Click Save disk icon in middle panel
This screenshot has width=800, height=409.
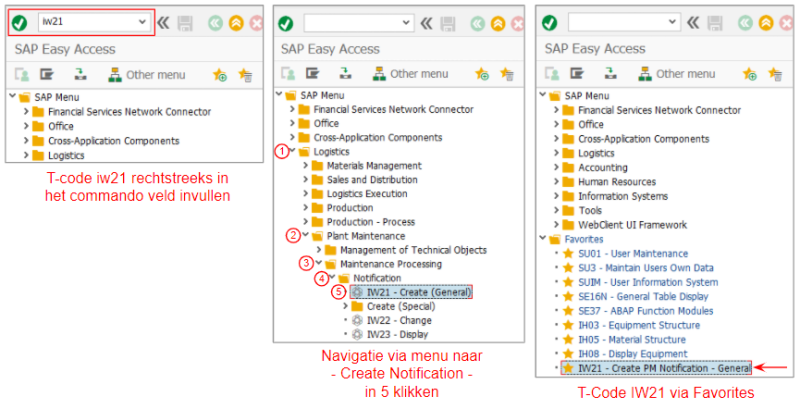pyautogui.click(x=448, y=23)
